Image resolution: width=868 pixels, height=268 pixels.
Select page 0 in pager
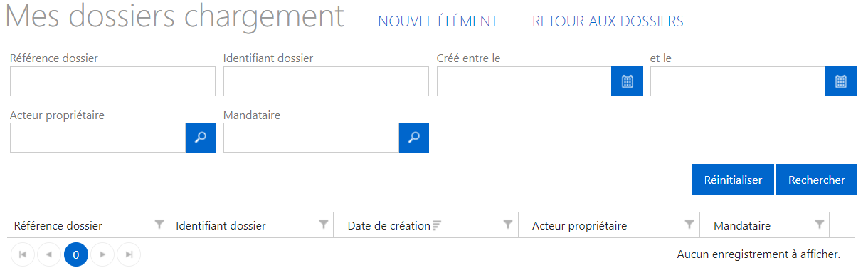pos(76,254)
